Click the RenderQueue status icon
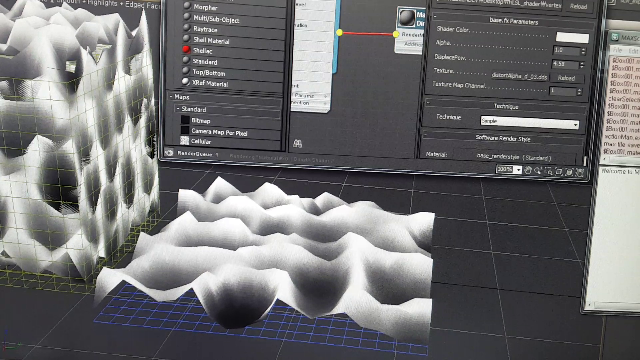This screenshot has width=640, height=360. pos(169,153)
